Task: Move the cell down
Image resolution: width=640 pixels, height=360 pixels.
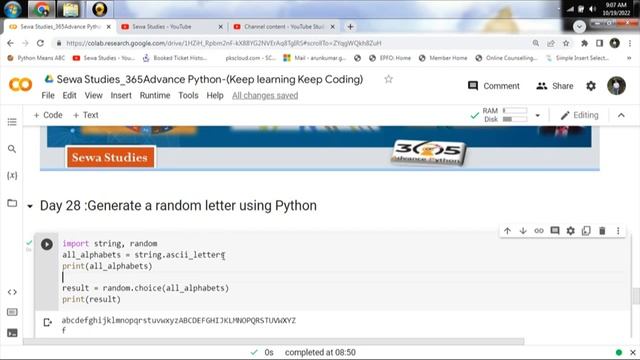Action: point(523,231)
